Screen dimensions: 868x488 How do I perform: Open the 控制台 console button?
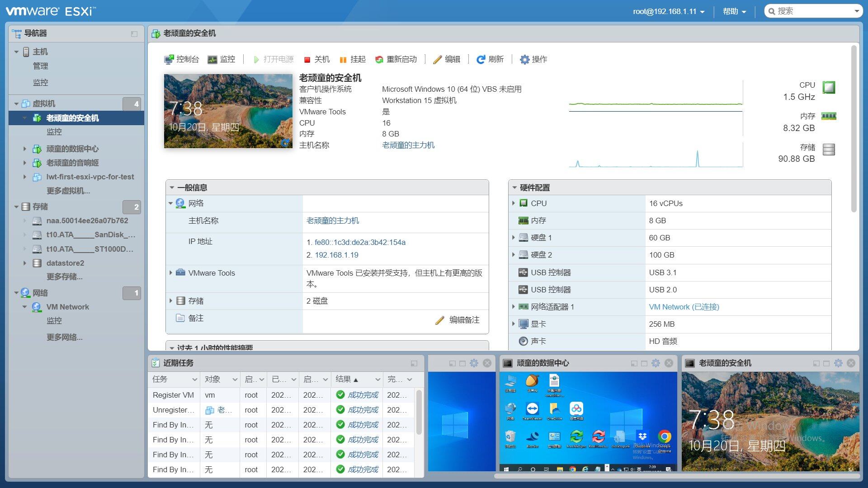(181, 59)
